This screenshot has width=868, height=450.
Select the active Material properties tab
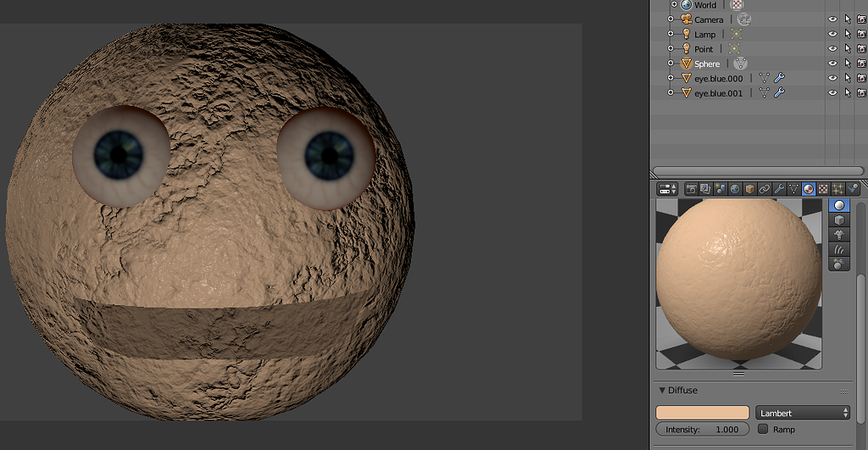(808, 189)
